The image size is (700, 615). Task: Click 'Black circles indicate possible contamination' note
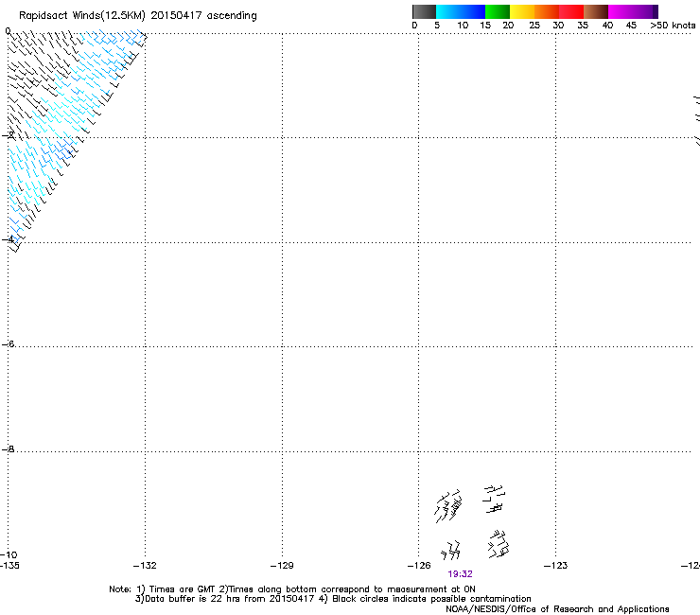point(431,599)
